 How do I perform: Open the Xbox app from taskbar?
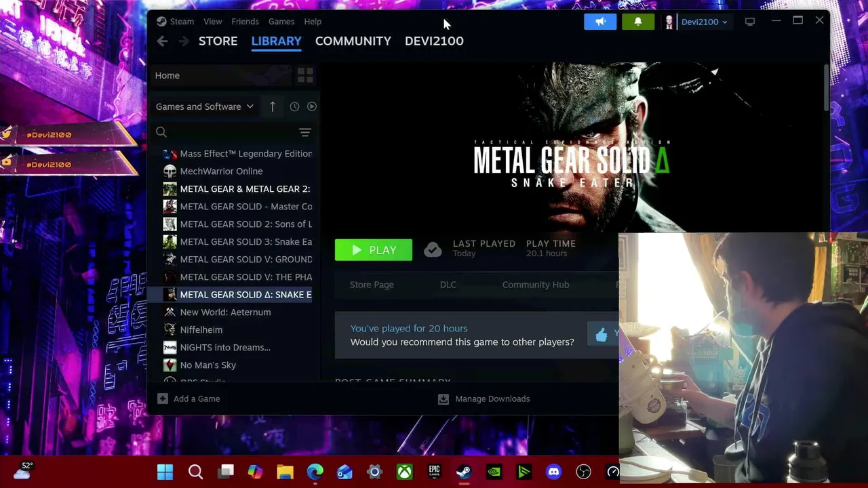tap(405, 472)
